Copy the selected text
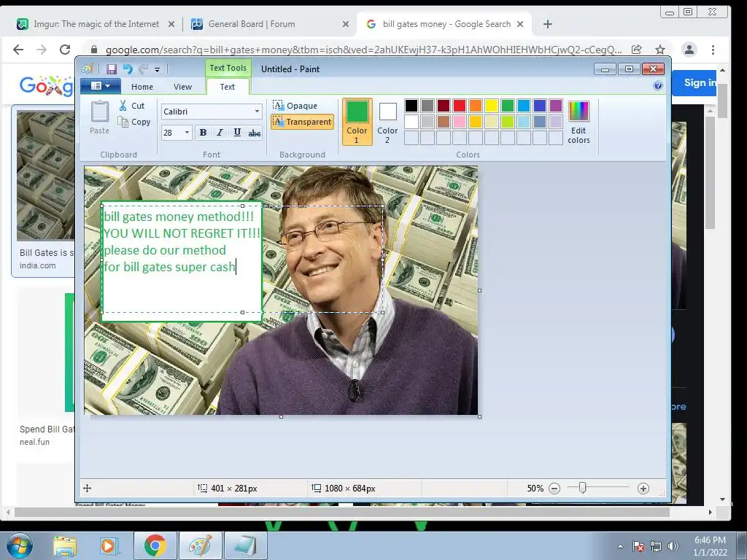Image resolution: width=747 pixels, height=560 pixels. click(134, 122)
